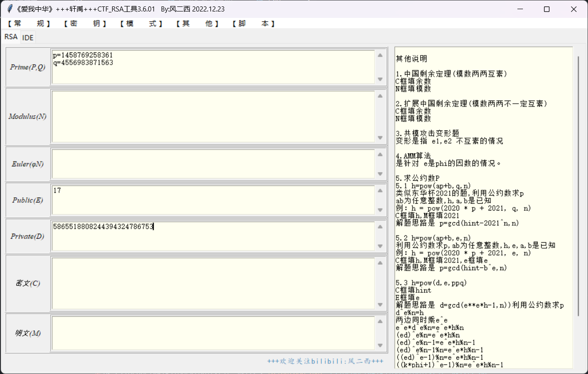The width and height of the screenshot is (588, 374).
Task: Click the line 1.中国剩余定理(模数两两互素)
Action: (451, 74)
